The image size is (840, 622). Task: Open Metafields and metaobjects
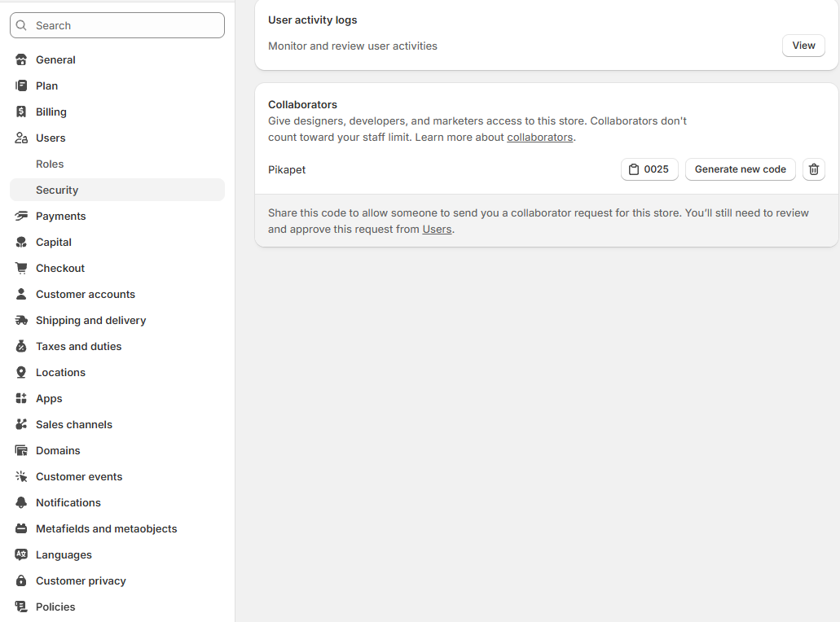coord(117,528)
